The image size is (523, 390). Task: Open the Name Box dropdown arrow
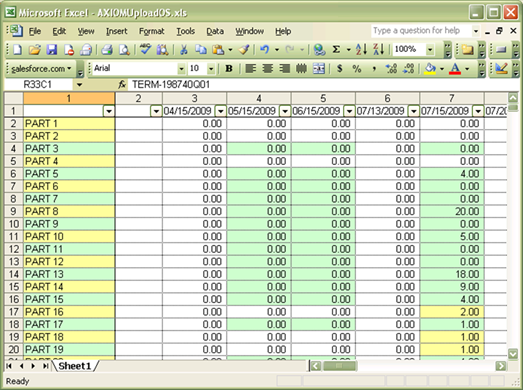[79, 85]
